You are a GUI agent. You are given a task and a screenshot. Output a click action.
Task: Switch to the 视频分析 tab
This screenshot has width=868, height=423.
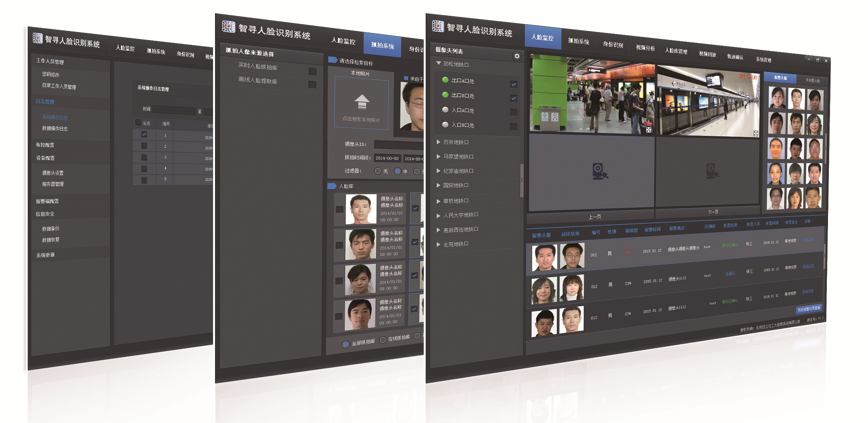[645, 48]
